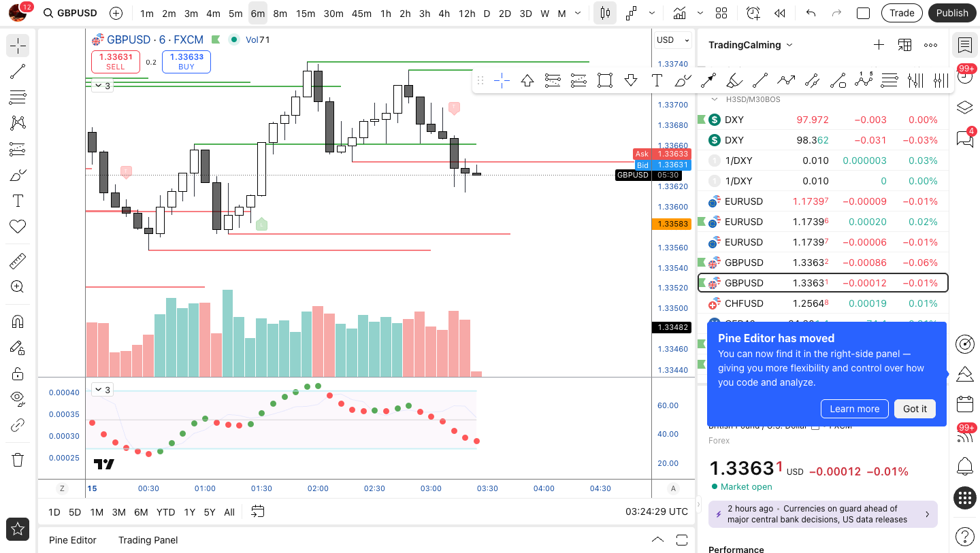Open the Indicators menu icon in top bar
This screenshot has width=980, height=553.
tap(679, 13)
